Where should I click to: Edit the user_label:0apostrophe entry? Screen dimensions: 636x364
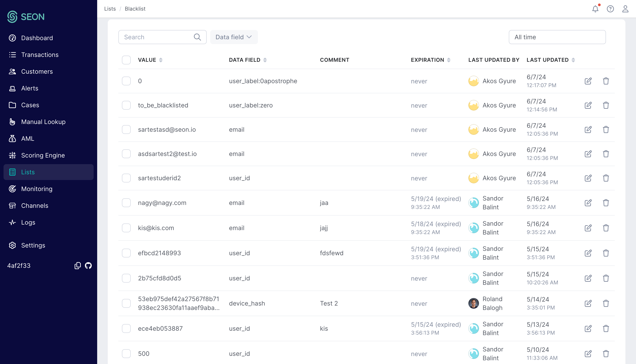[x=588, y=81]
